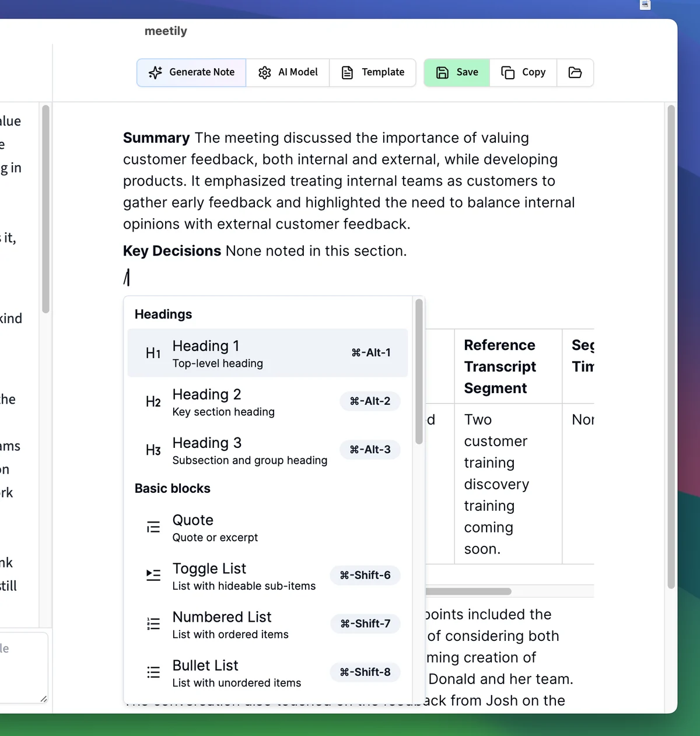The width and height of the screenshot is (700, 736).
Task: Click the ⌘-Shift-8 shortcut badge
Action: click(x=365, y=672)
